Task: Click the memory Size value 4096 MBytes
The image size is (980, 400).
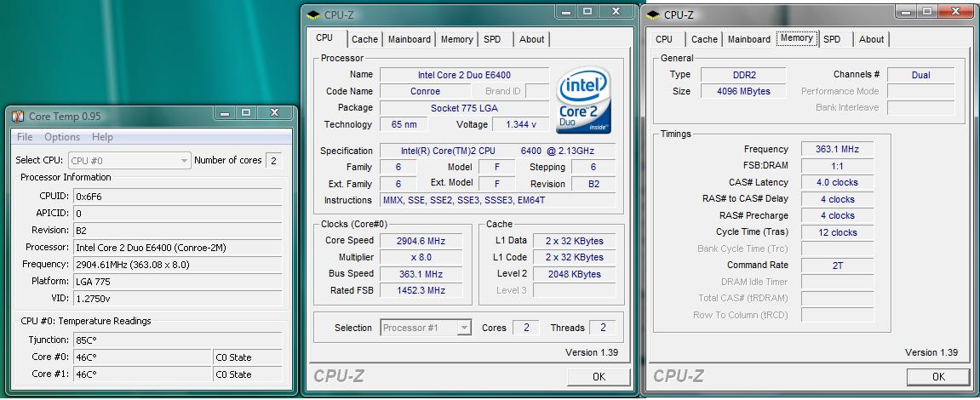Action: 744,91
